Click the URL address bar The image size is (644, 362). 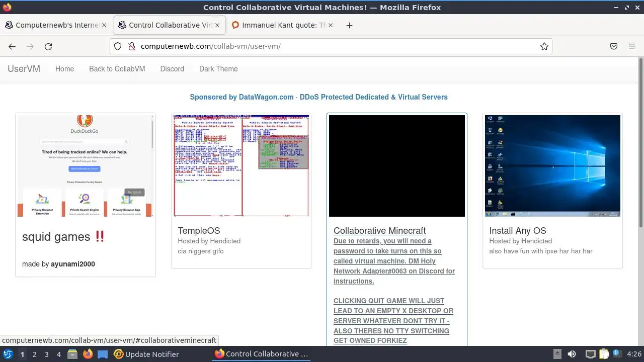tap(332, 46)
